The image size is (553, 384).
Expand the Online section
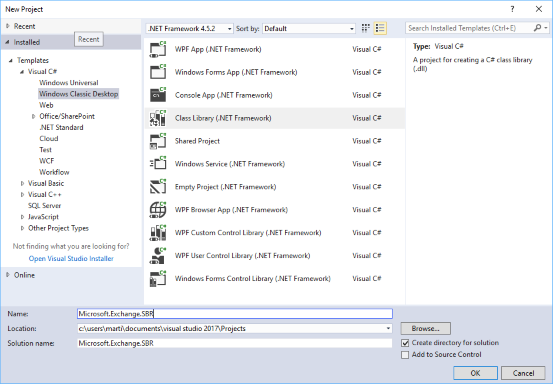7,275
